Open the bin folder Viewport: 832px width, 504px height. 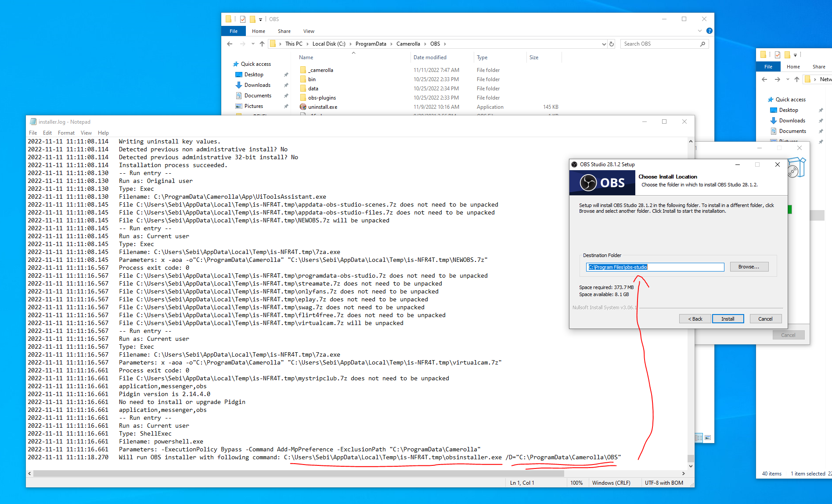point(311,79)
